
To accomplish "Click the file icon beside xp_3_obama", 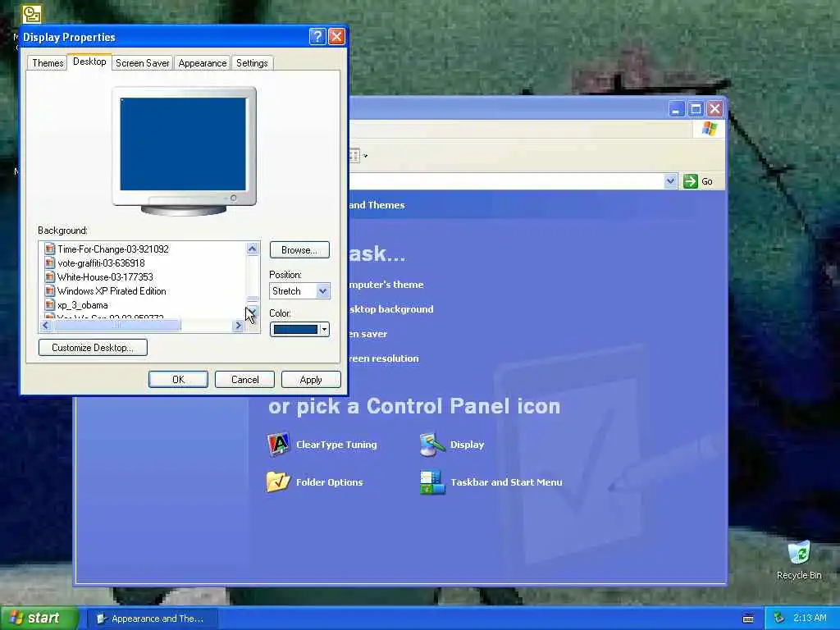I will [x=50, y=305].
